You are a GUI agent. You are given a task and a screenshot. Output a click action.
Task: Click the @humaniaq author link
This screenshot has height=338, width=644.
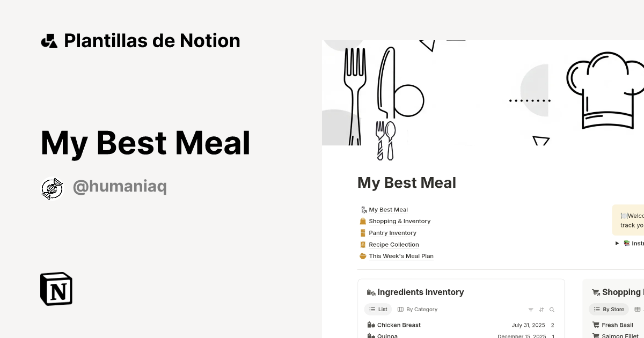[119, 186]
